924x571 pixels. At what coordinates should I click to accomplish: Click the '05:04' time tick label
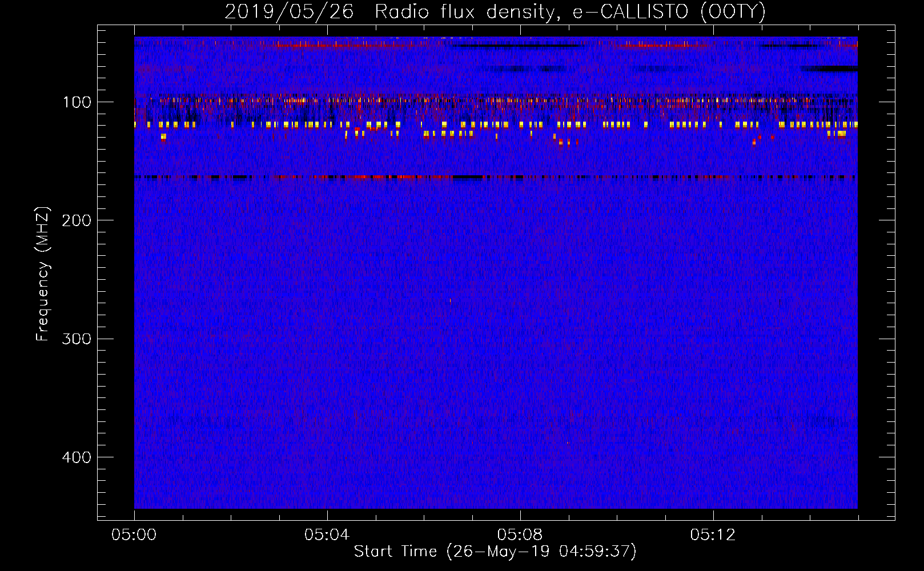tap(327, 535)
